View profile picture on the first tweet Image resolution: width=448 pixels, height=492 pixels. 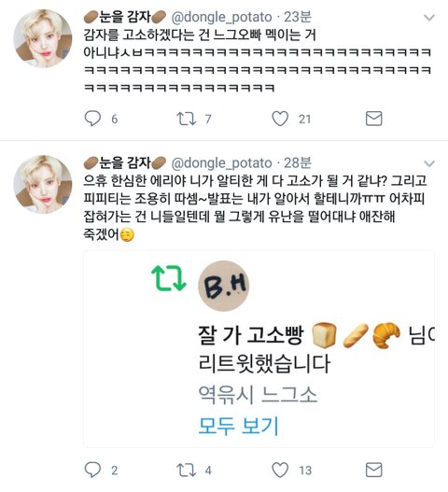[x=43, y=38]
